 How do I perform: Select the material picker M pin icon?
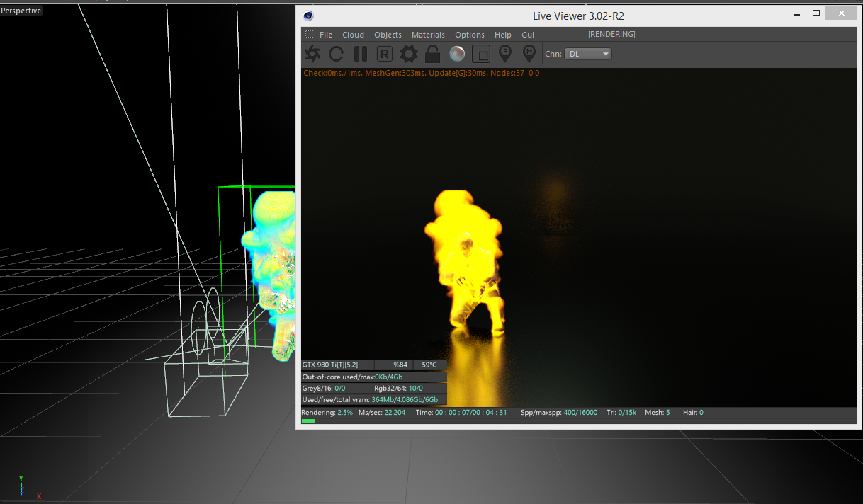pyautogui.click(x=529, y=54)
